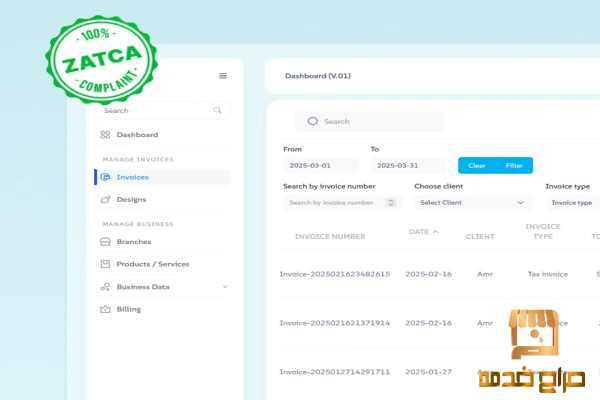Screen dimensions: 600x400
Task: Click the Products / Services envelope icon
Action: click(x=106, y=264)
